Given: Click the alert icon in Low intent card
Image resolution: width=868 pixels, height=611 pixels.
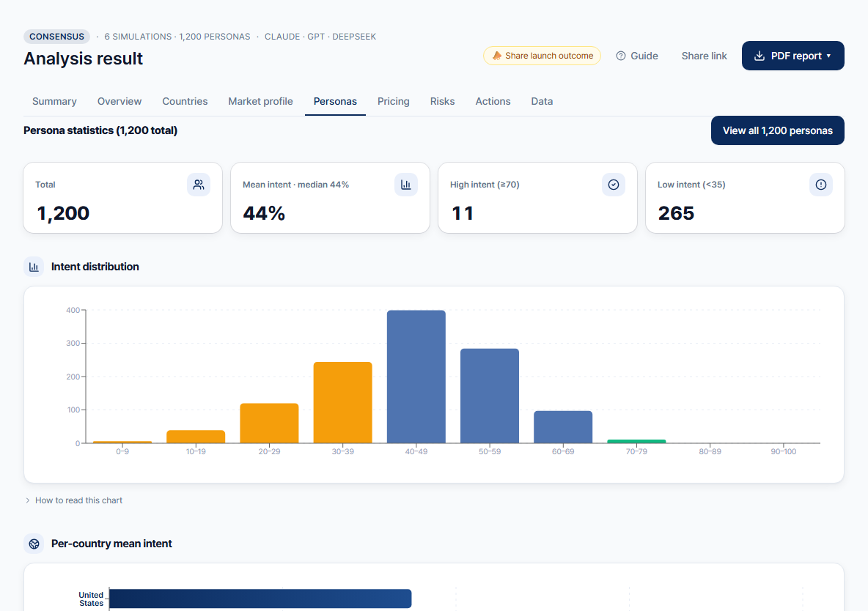Looking at the screenshot, I should [x=821, y=185].
